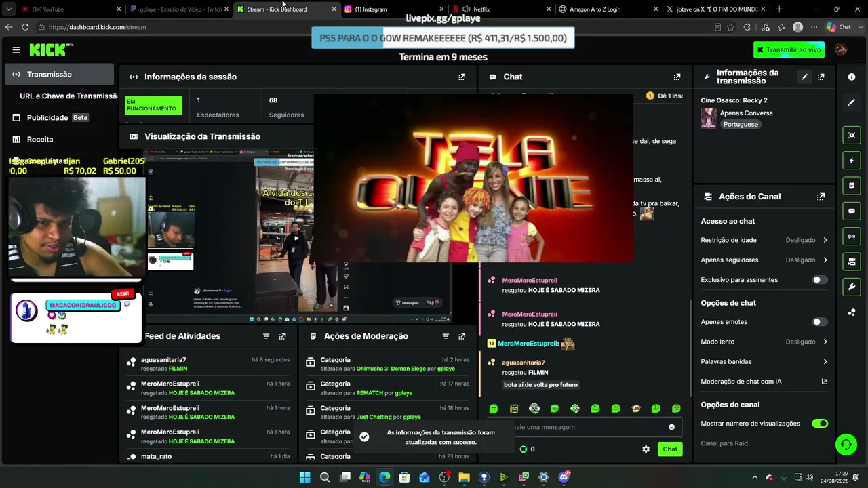Image resolution: width=868 pixels, height=488 pixels.
Task: Click the Portuguese language tag
Action: point(741,125)
